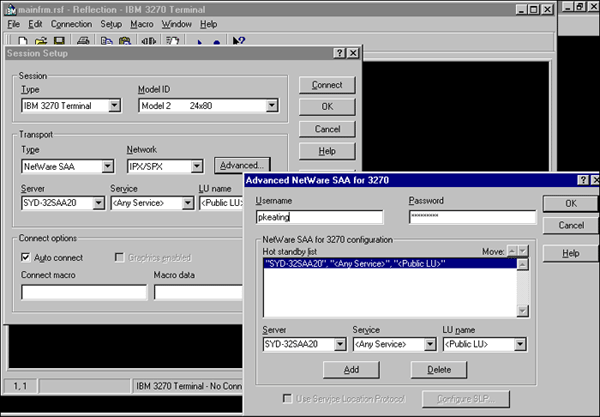
Task: Click the Macro data input field
Action: 198,292
